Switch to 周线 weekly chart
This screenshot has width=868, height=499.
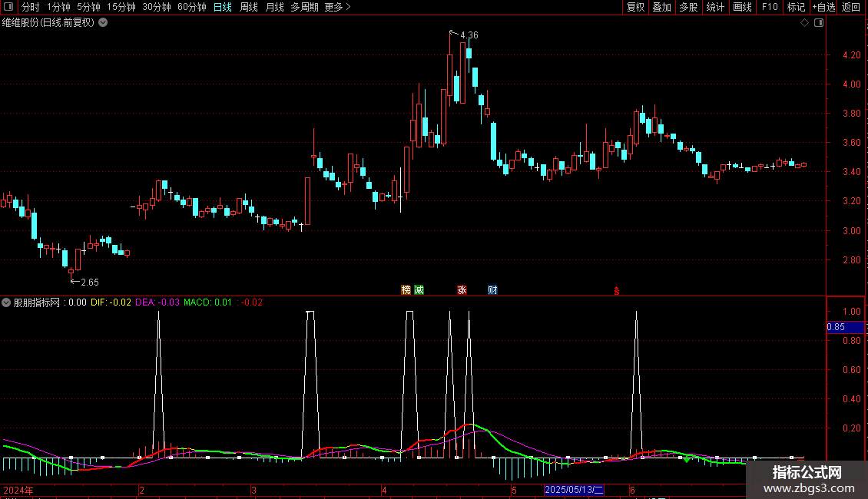(249, 7)
